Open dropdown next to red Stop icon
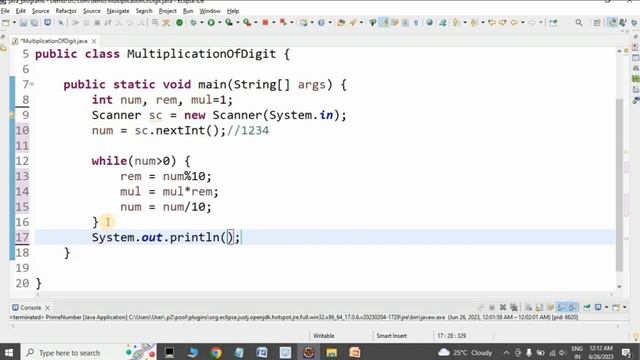The height and width of the screenshot is (360, 640). [x=273, y=23]
